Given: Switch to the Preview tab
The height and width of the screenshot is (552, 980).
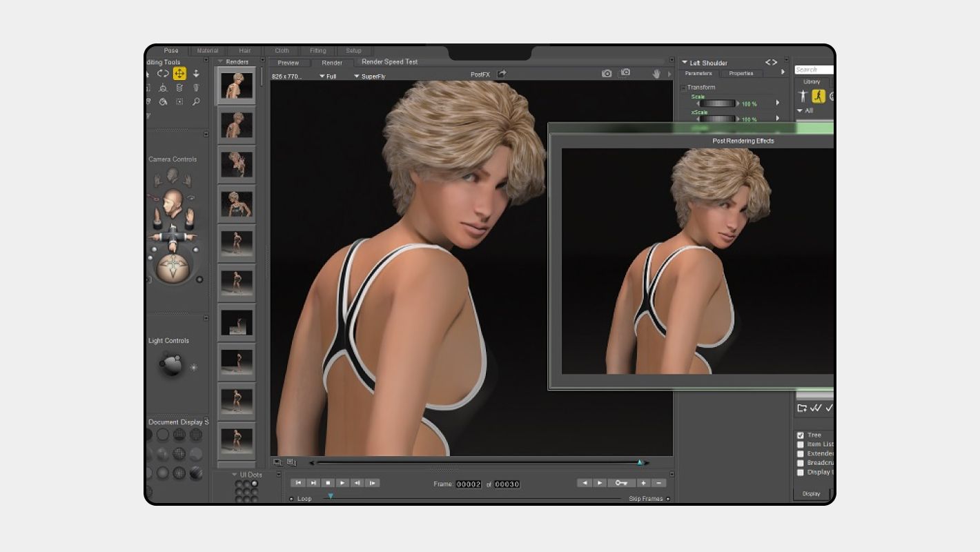Looking at the screenshot, I should click(288, 63).
